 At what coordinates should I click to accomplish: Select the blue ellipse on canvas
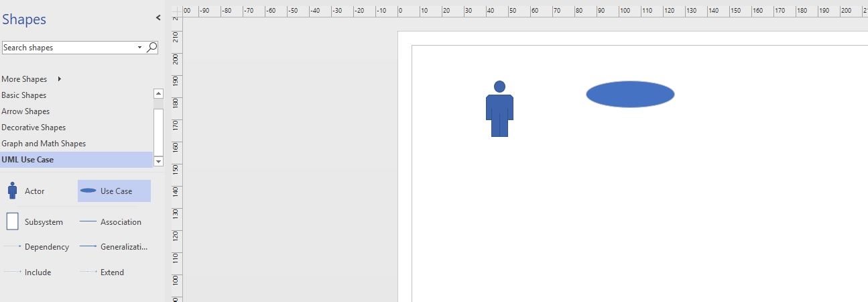630,94
